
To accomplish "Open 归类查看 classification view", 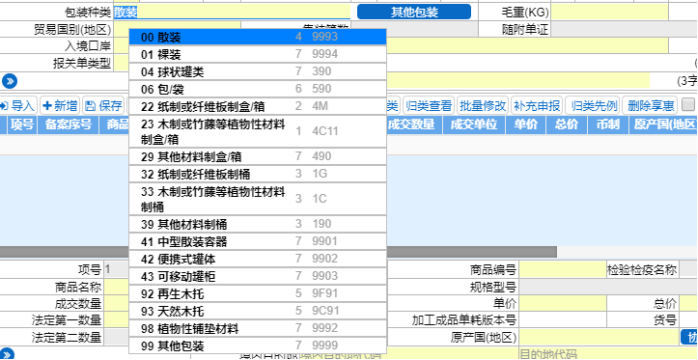I will (429, 105).
